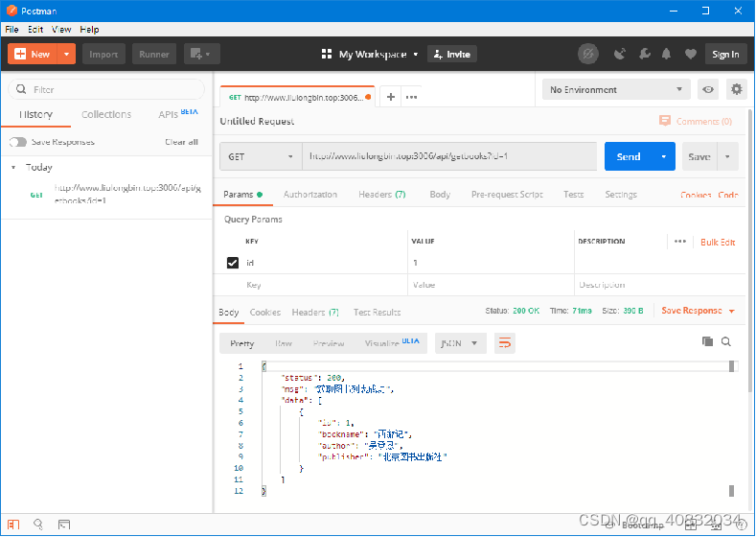Screen dimensions: 756x537
Task: Switch to the History tab
Action: click(x=36, y=114)
